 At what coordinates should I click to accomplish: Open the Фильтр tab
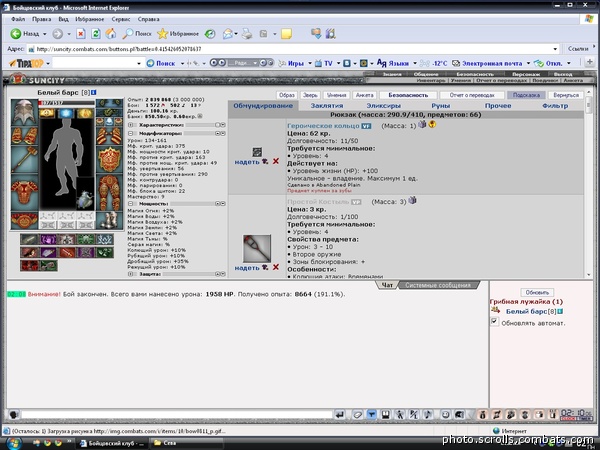point(555,106)
